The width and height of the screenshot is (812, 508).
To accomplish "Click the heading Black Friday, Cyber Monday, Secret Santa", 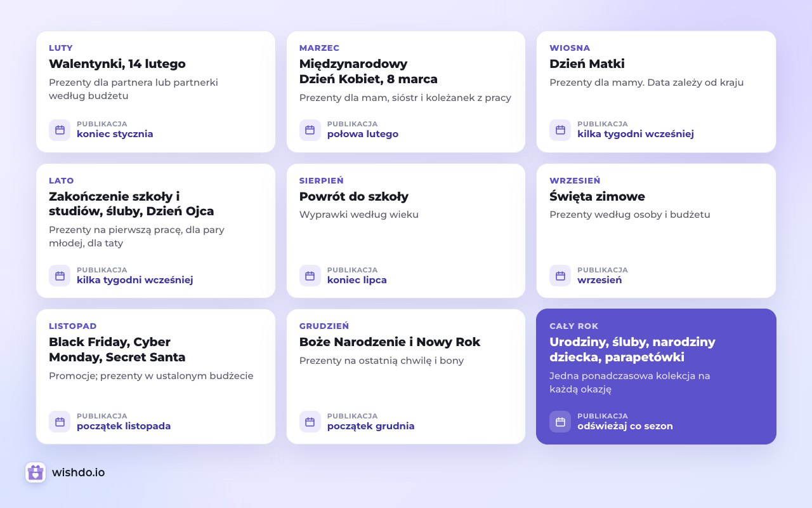I will tap(117, 349).
